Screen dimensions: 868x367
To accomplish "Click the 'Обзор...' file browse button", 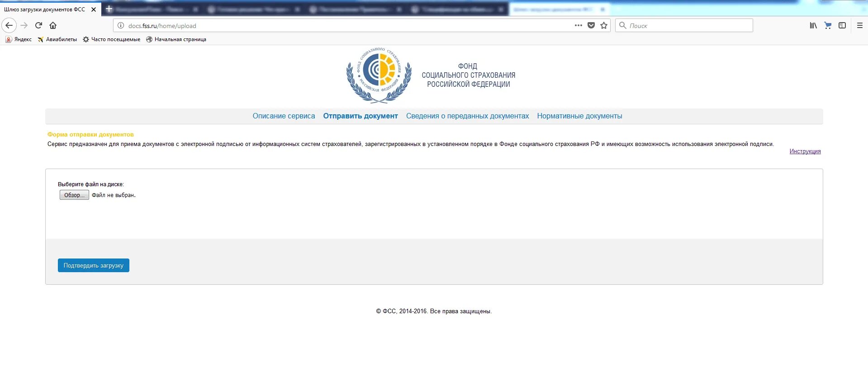I will 74,195.
